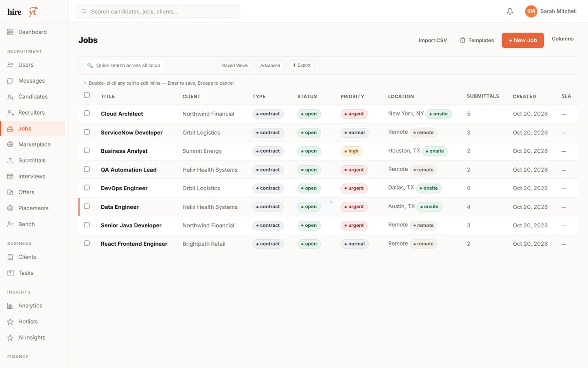Click the global search candidates, jobs, clients field
This screenshot has height=368, width=588.
(x=158, y=11)
